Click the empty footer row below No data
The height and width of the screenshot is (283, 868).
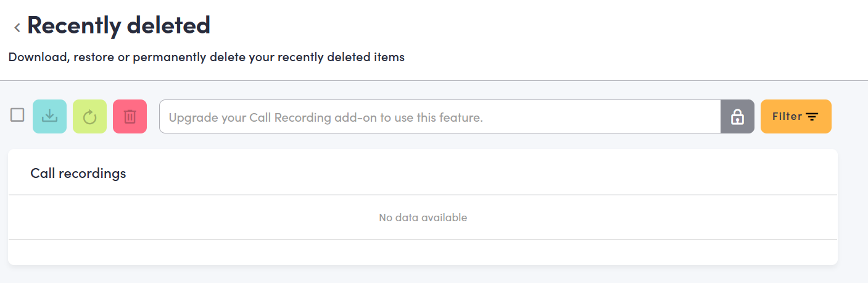423,252
